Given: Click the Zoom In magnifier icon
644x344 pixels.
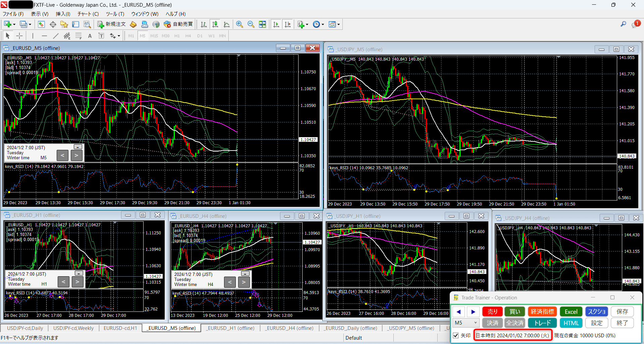Looking at the screenshot, I should [239, 24].
